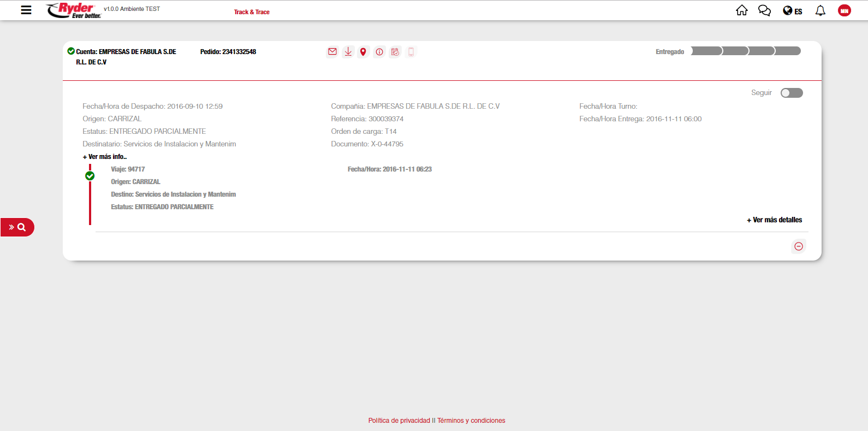
Task: Open the Política de privacidad link
Action: click(x=399, y=421)
